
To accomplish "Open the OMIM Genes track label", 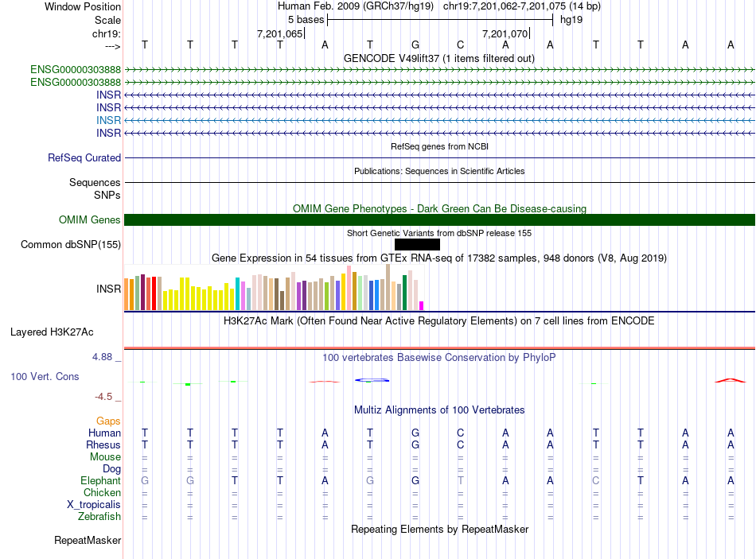I will click(x=90, y=219).
